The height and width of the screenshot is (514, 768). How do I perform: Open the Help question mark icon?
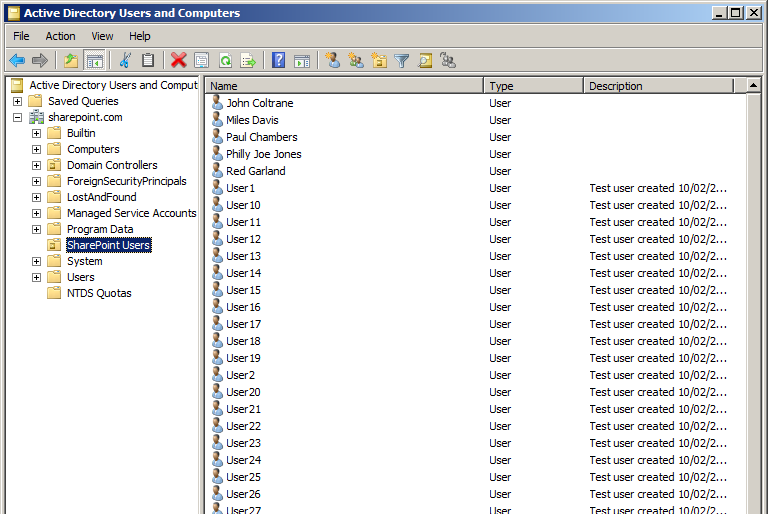[x=279, y=60]
